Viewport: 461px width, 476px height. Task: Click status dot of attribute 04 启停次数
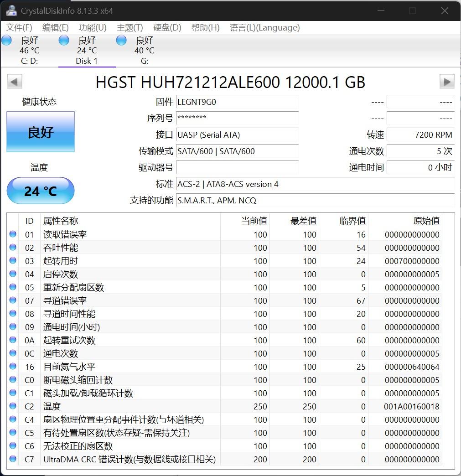coord(13,274)
